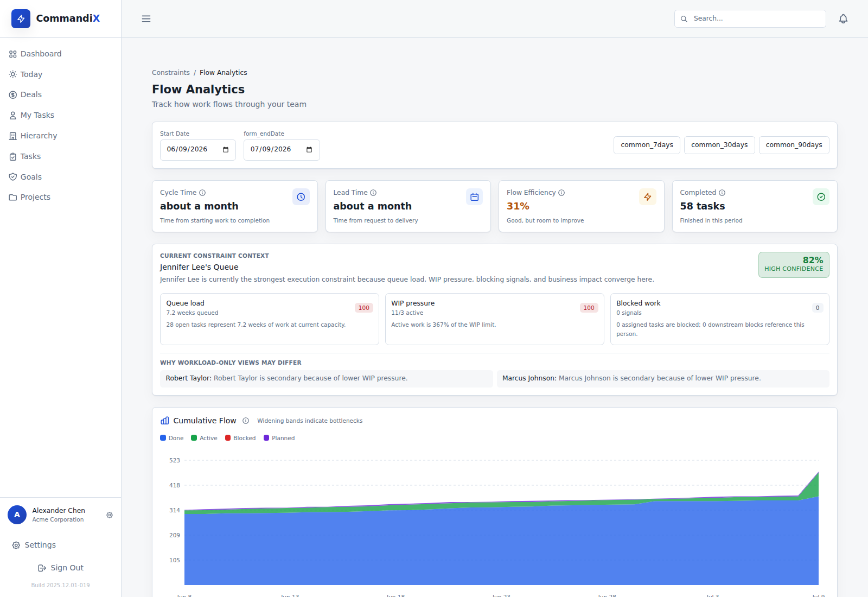Screen dimensions: 868x597
Task: Click the 'Jennifer Lee's Queue' heading
Action: pos(199,267)
